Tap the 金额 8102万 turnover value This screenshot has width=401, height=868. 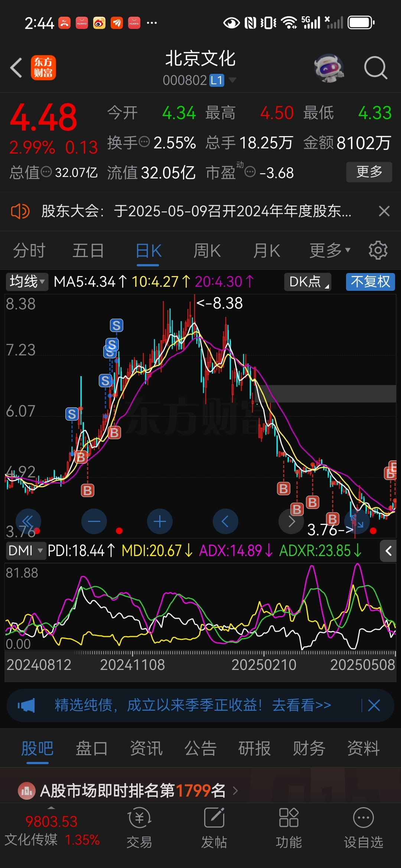347,143
